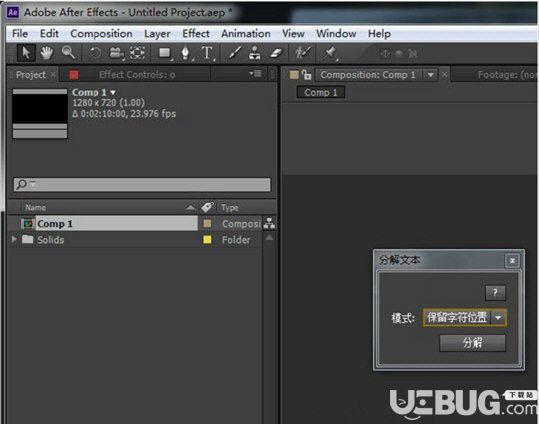The width and height of the screenshot is (539, 424).
Task: Select the Selection arrow tool
Action: click(x=26, y=53)
